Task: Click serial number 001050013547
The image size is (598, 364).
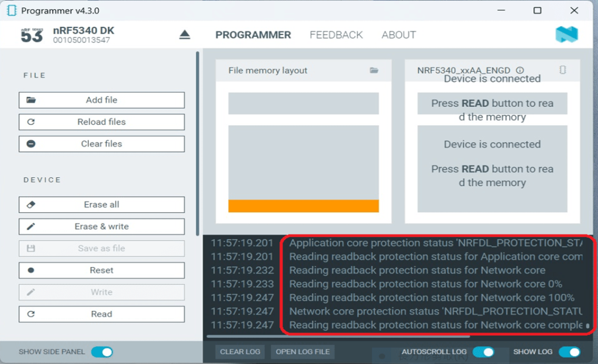Action: (81, 40)
